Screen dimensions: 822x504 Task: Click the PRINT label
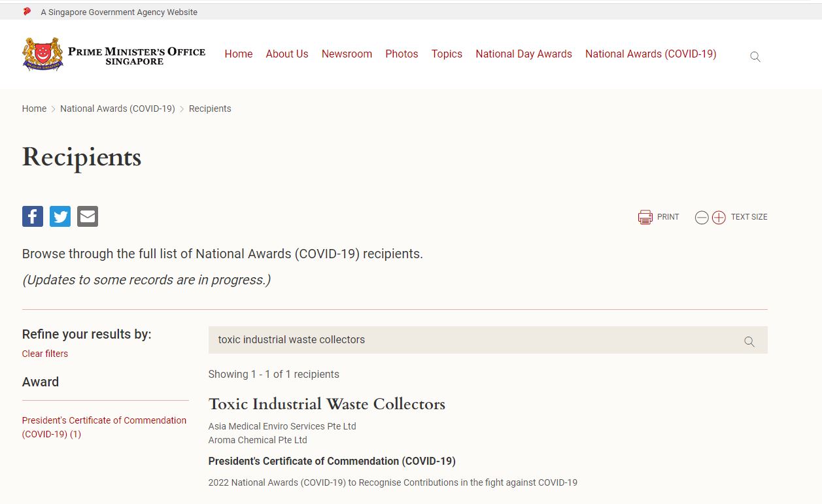click(668, 217)
